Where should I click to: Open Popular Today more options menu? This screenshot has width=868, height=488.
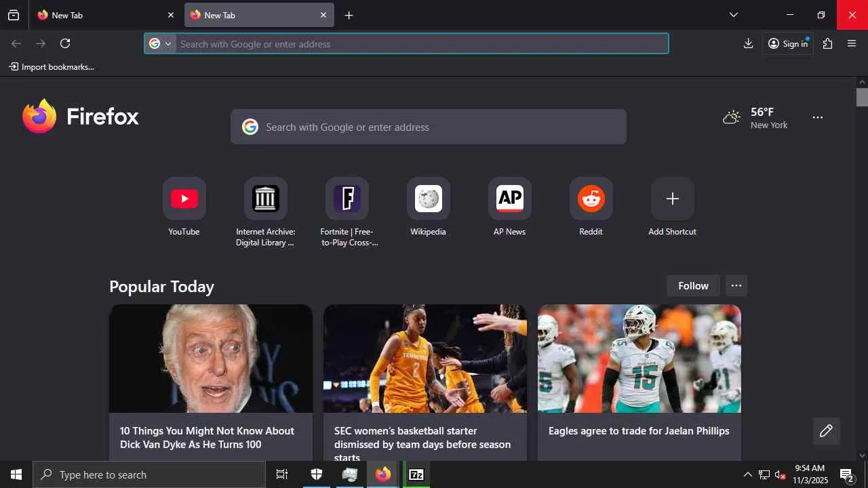[736, 286]
